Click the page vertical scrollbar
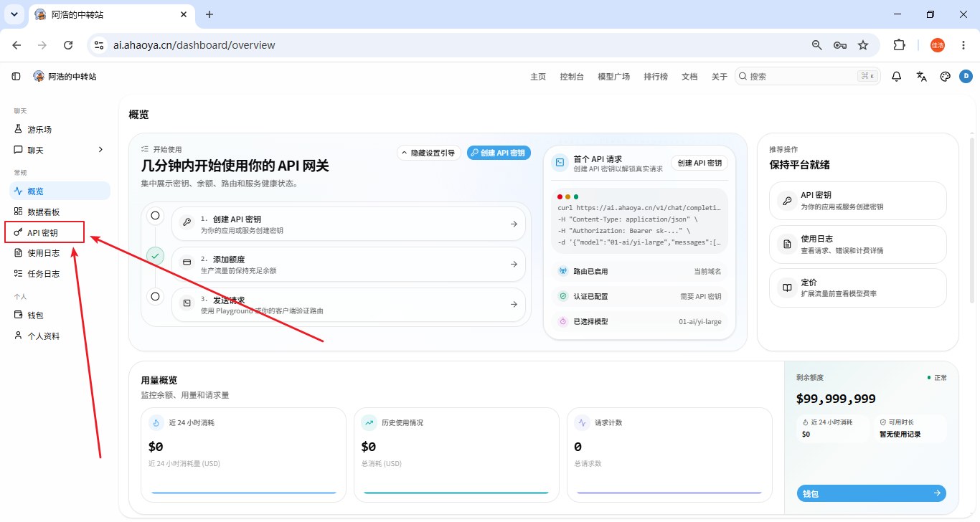This screenshot has height=522, width=980. click(972, 220)
